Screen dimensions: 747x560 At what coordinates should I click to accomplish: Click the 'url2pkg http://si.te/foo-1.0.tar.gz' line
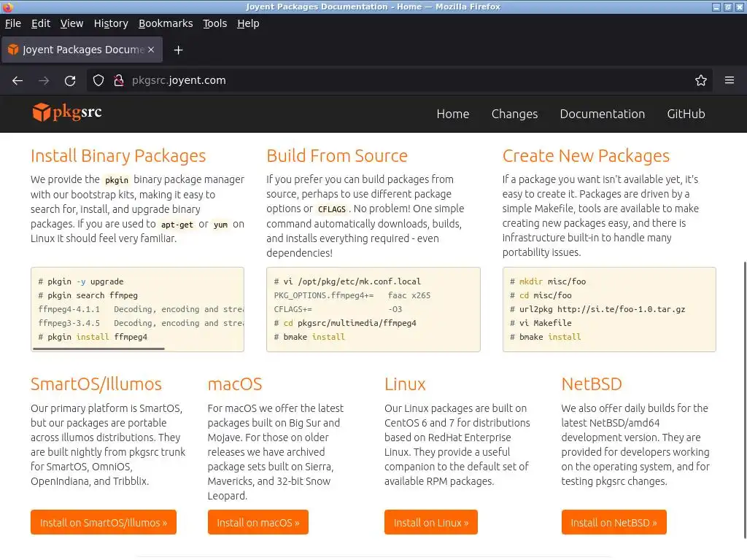pyautogui.click(x=597, y=309)
